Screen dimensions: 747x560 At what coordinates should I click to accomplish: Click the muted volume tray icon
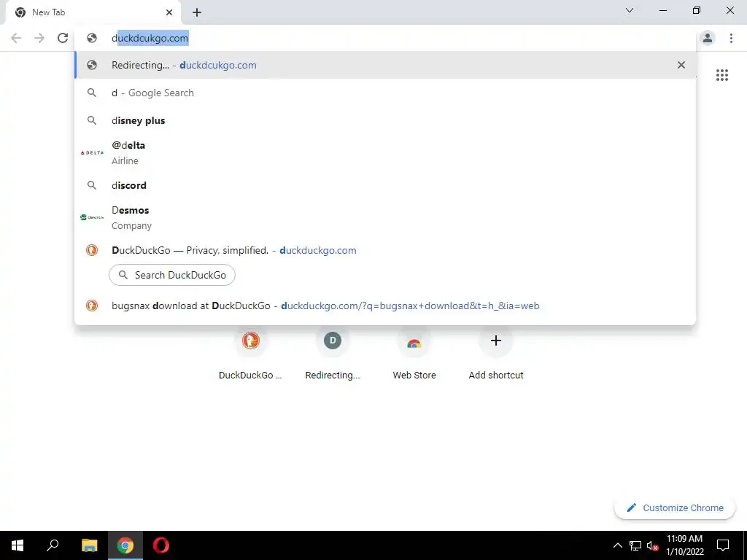point(652,545)
